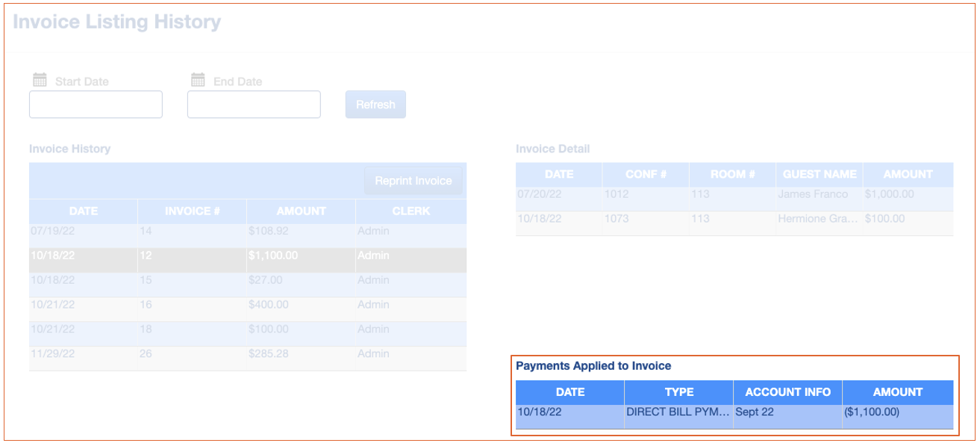Pick the 11/29/22 invoice for $285.28
The height and width of the screenshot is (443, 980).
click(x=248, y=354)
